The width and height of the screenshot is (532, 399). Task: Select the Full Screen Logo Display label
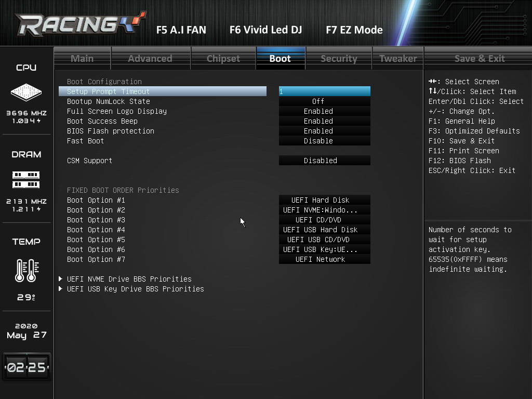[x=117, y=111]
